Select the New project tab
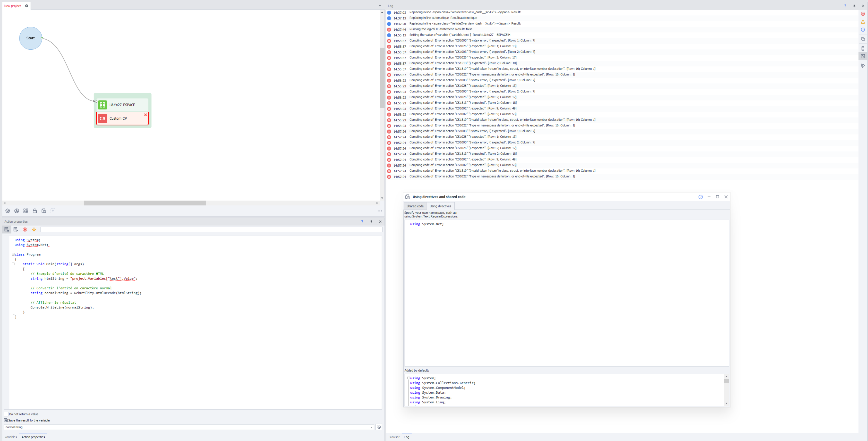This screenshot has width=868, height=441. [12, 6]
